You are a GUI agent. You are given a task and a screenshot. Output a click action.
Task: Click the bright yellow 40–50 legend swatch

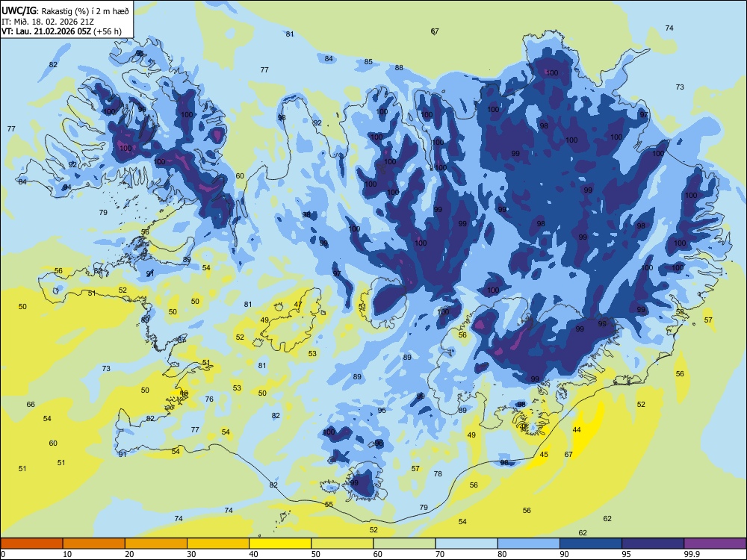280,544
